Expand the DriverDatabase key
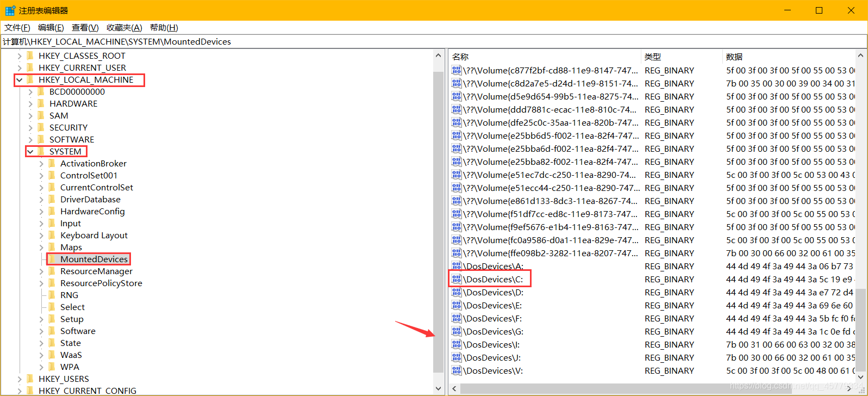 point(41,199)
